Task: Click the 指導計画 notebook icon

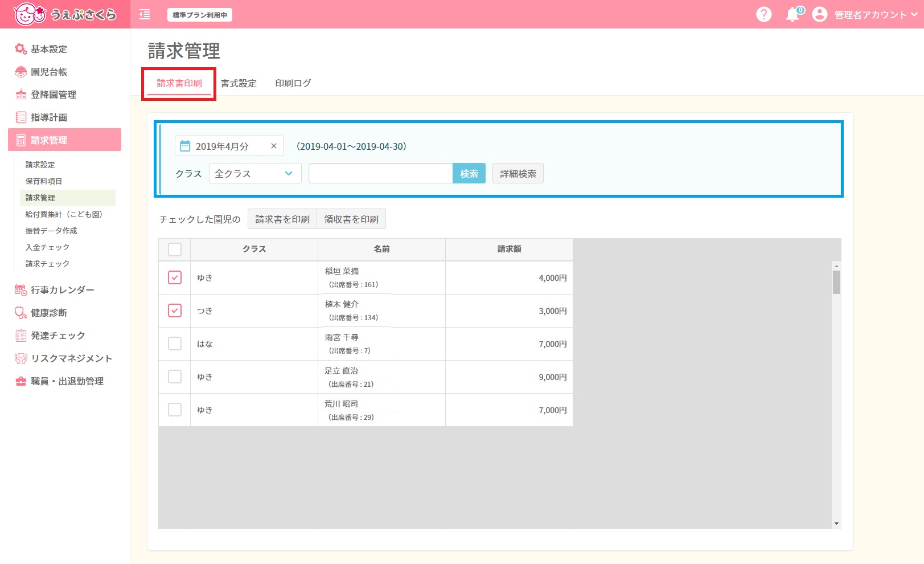Action: [x=20, y=117]
